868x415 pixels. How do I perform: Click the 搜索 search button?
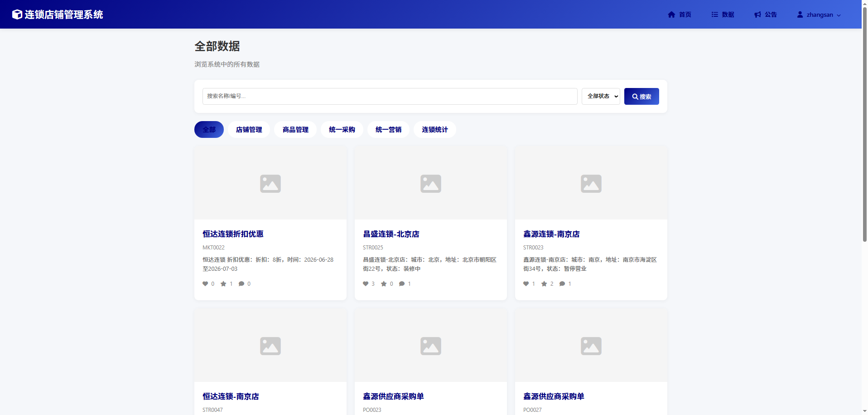pos(641,96)
